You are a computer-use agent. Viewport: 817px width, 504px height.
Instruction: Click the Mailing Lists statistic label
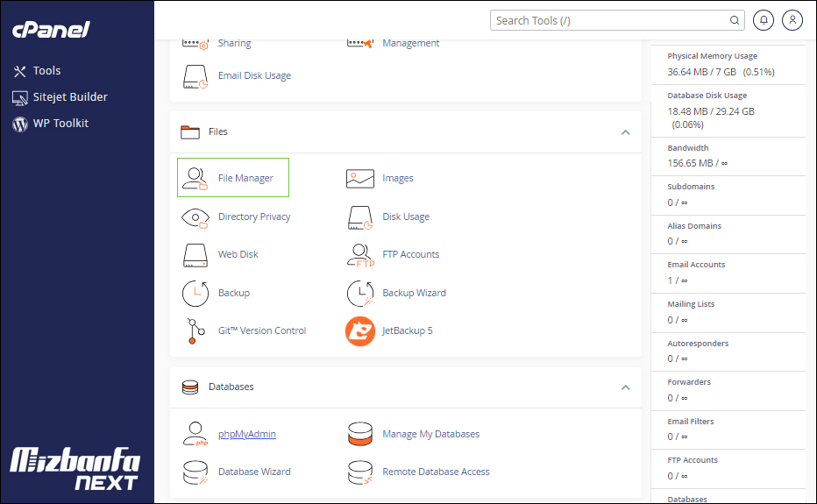(691, 304)
